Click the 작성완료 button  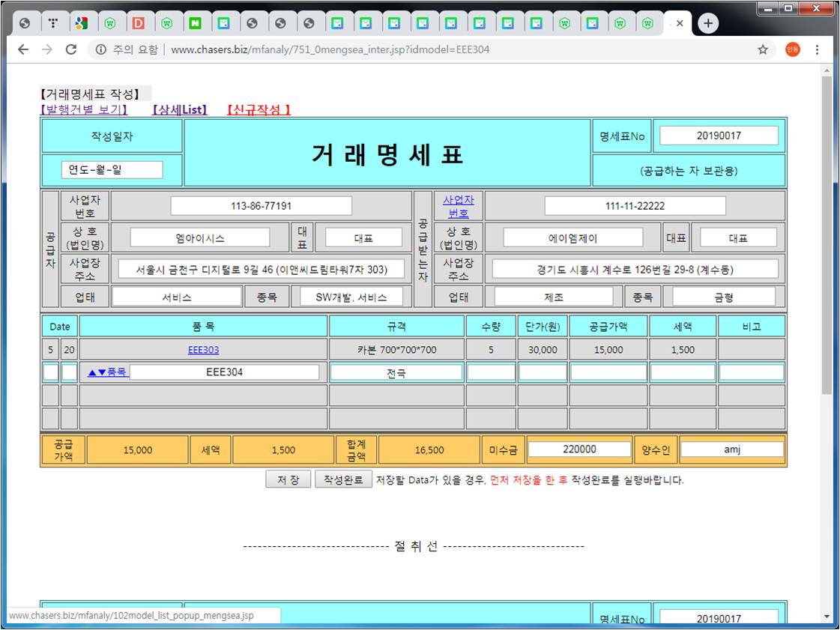343,479
